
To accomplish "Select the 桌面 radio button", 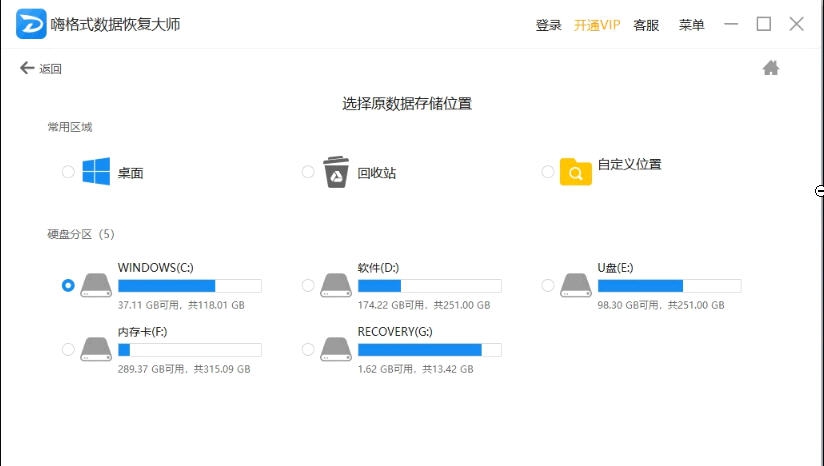I will [68, 172].
